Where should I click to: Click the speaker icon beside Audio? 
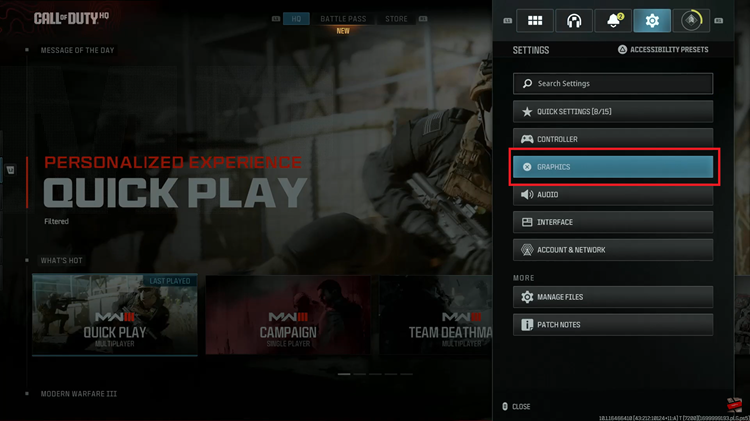[x=527, y=195]
